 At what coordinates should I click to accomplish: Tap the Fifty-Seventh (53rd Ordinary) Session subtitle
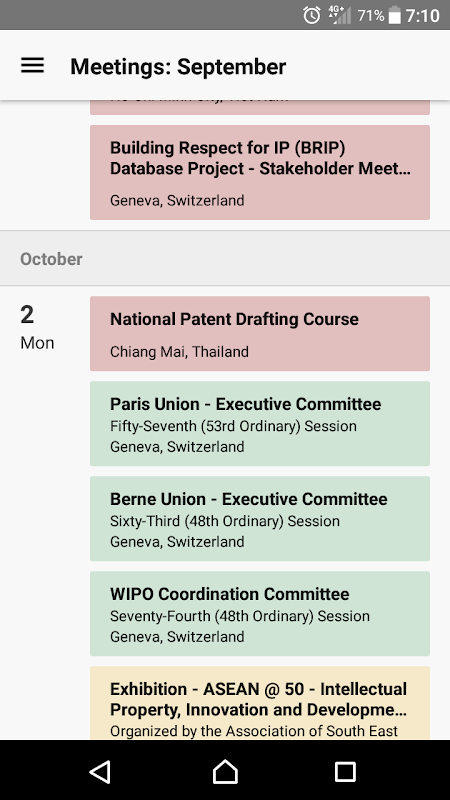point(233,426)
